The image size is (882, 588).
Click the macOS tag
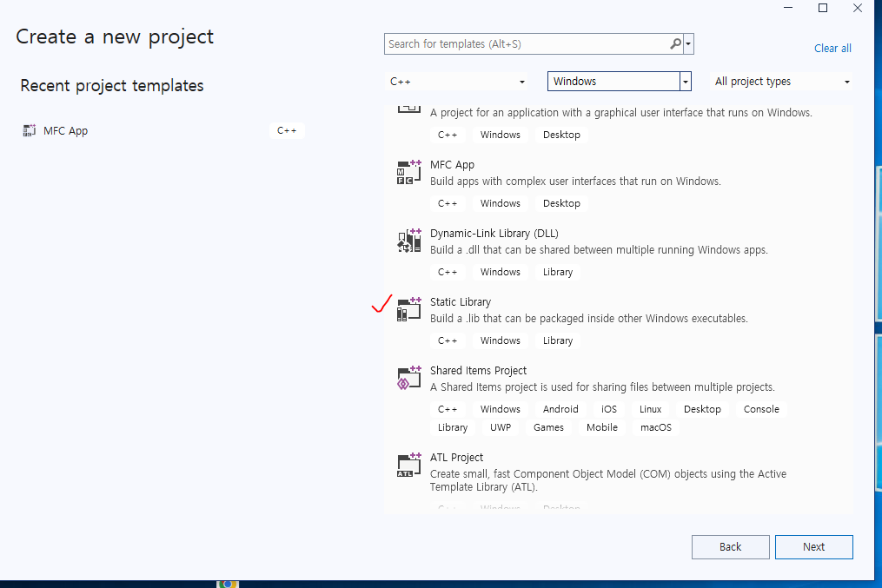tap(656, 427)
